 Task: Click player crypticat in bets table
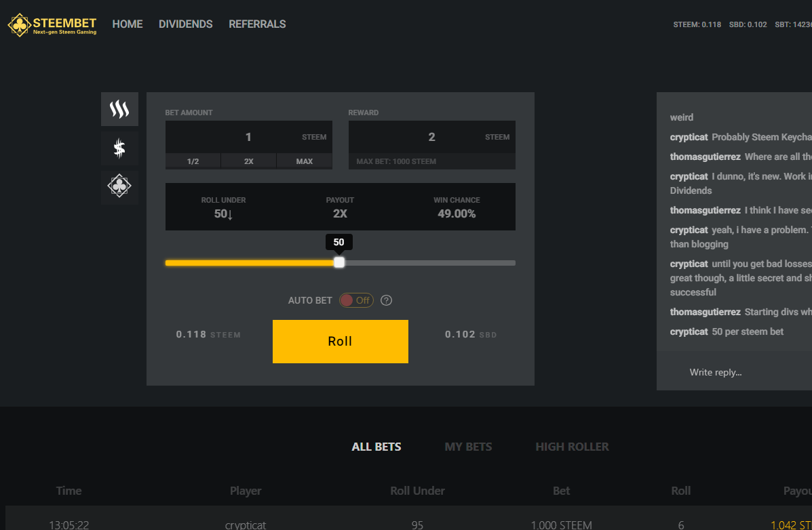[246, 525]
